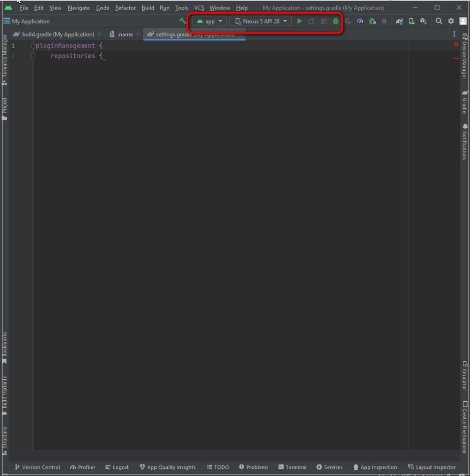
Task: Apply code changes with the lightning icon
Action: pyautogui.click(x=323, y=21)
